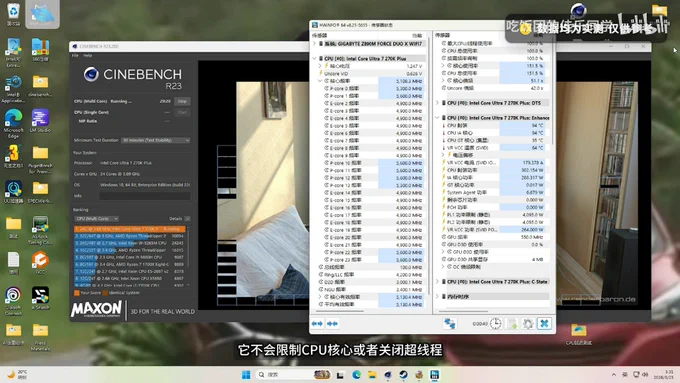Click Cinebench Info text field
Image resolution: width=680 pixels, height=383 pixels.
pyautogui.click(x=145, y=196)
